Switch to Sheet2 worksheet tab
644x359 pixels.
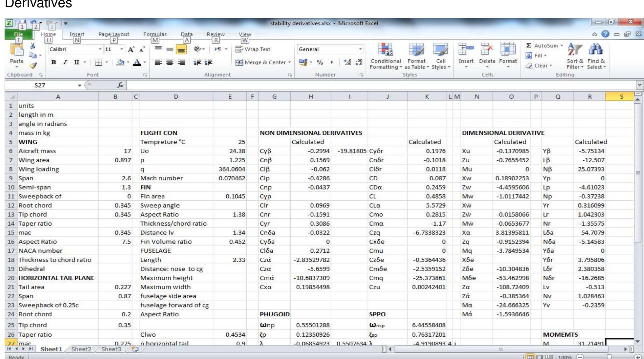[x=81, y=349]
